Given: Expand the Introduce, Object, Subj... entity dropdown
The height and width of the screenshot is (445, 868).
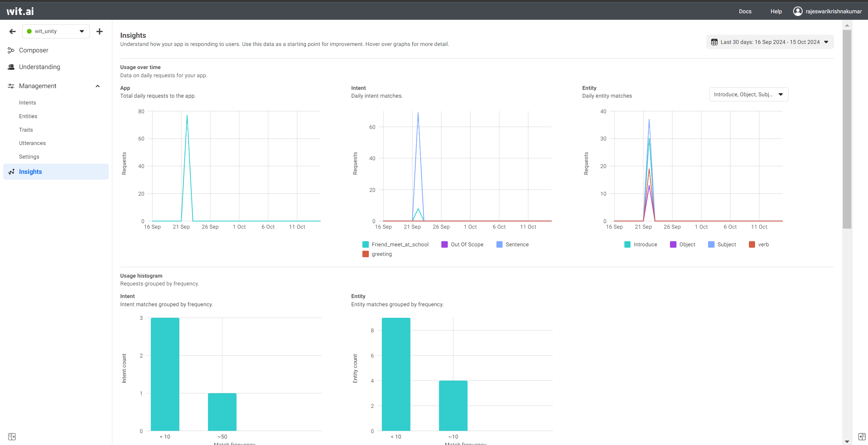Looking at the screenshot, I should click(749, 95).
